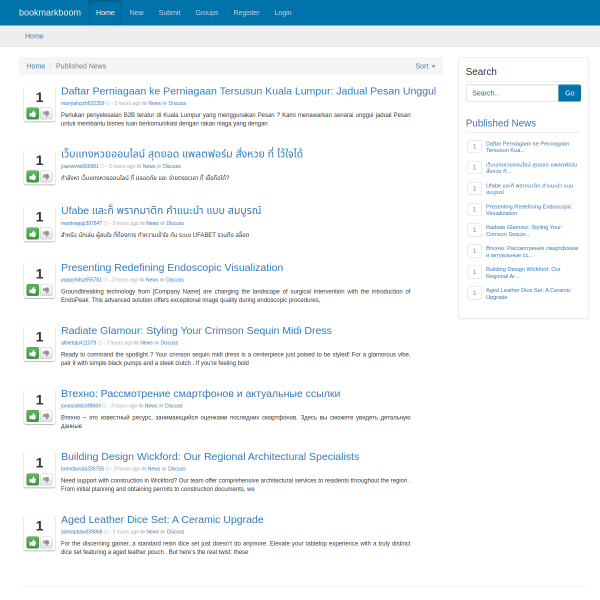The width and height of the screenshot is (600, 600).
Task: Downvote the Thai lottery website post
Action: [46, 177]
